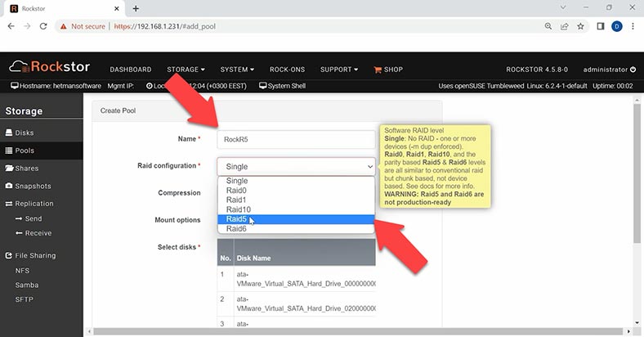Close the Rockstor tab
Screen dimensions: 644x337
117,8
